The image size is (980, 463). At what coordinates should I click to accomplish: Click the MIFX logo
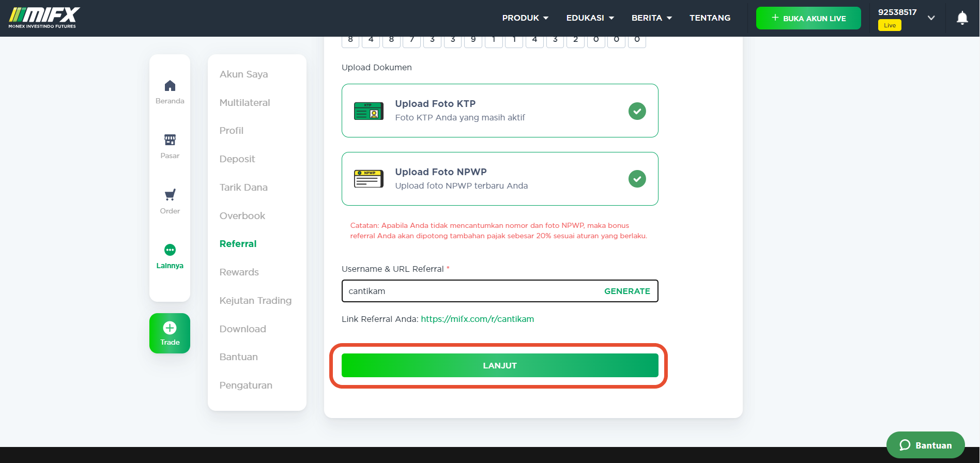[44, 18]
